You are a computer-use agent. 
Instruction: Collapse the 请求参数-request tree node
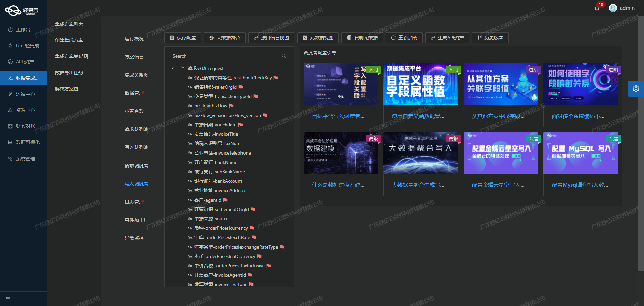pos(173,68)
